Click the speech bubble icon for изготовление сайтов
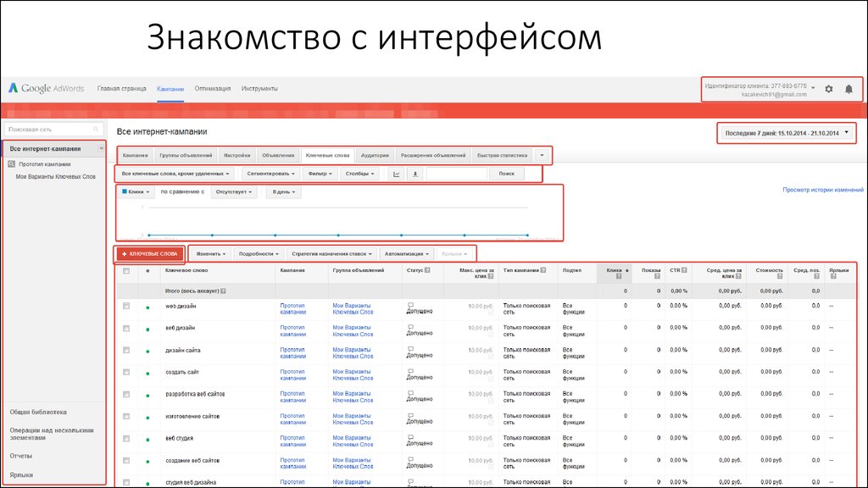Viewport: 868px width, 488px height. coord(410,415)
